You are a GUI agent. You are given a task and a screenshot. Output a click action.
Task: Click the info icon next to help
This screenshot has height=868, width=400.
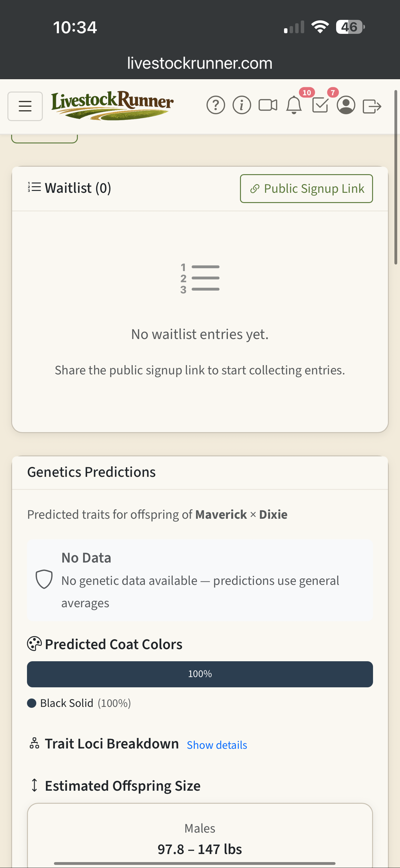pos(242,106)
